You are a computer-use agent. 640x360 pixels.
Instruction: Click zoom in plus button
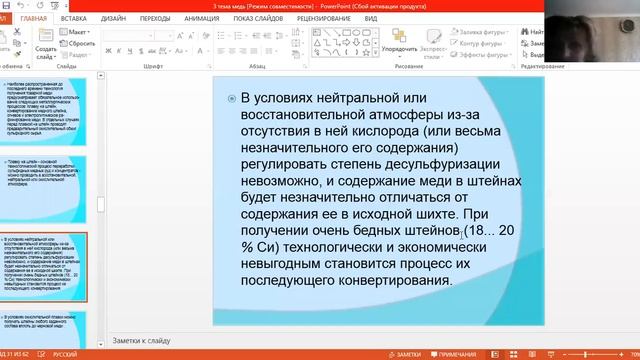[621, 354]
